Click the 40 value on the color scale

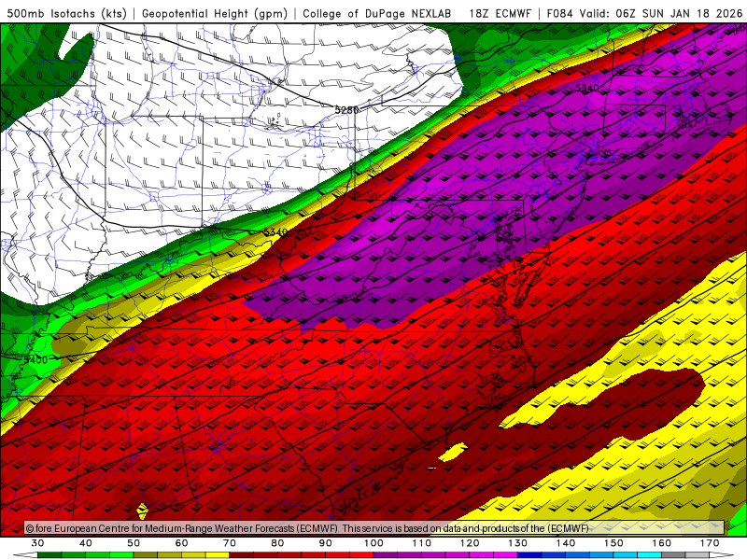tap(86, 543)
